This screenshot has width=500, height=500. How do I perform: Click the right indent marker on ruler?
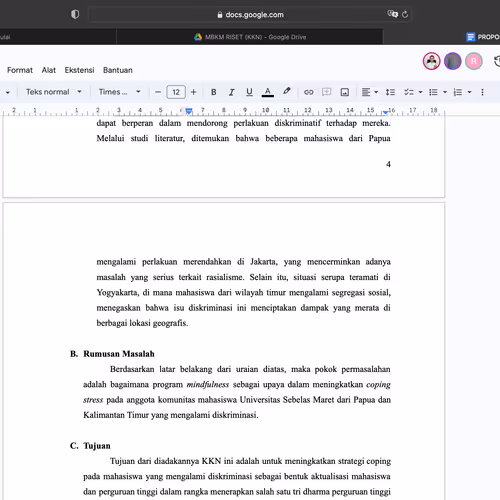coord(385,112)
